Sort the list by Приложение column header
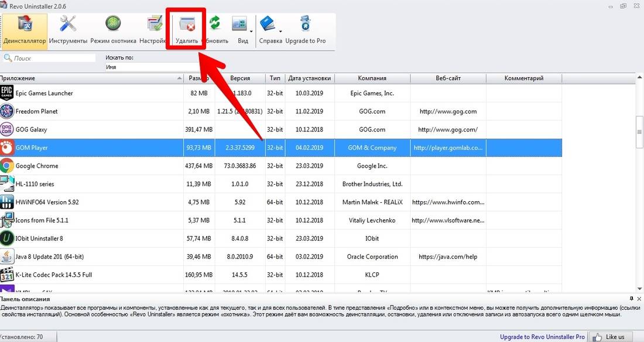644x342 pixels. tap(88, 78)
